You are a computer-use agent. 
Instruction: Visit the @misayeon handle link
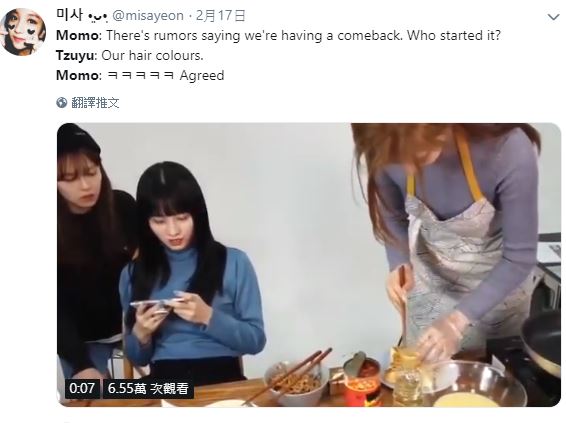pos(148,16)
